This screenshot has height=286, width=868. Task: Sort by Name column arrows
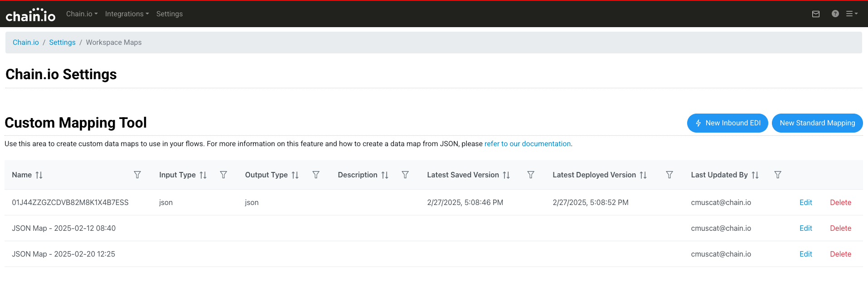(39, 175)
